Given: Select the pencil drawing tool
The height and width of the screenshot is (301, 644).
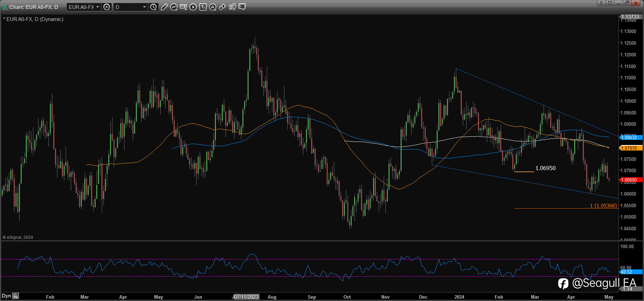Looking at the screenshot, I should pos(164,7).
